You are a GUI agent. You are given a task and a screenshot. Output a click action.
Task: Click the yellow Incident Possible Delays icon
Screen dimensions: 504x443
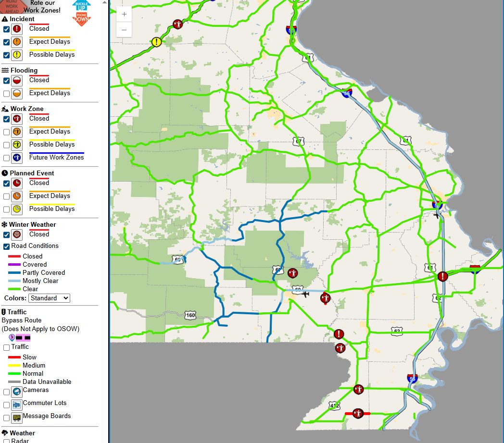point(17,55)
